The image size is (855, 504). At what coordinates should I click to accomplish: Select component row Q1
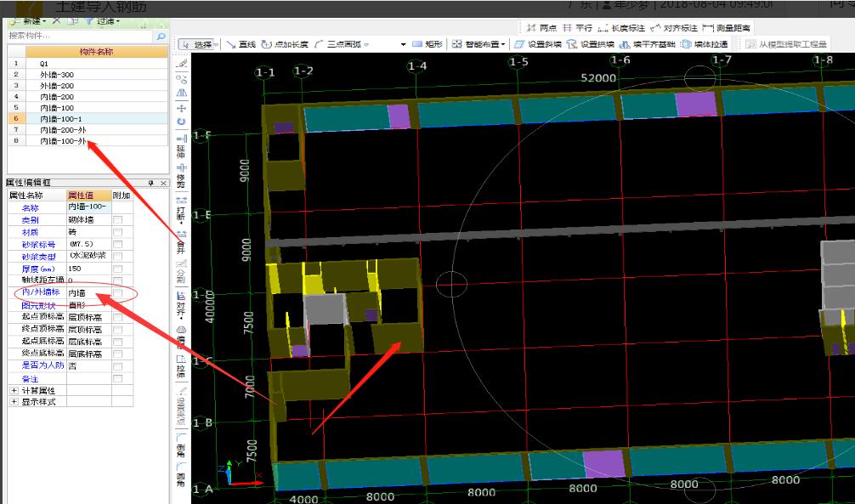coord(97,63)
